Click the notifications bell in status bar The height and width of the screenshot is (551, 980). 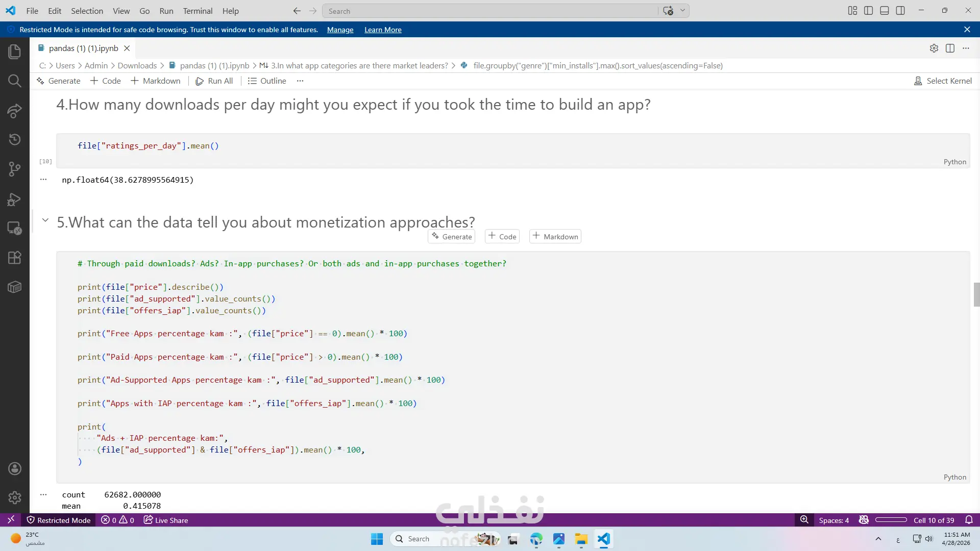[969, 520]
